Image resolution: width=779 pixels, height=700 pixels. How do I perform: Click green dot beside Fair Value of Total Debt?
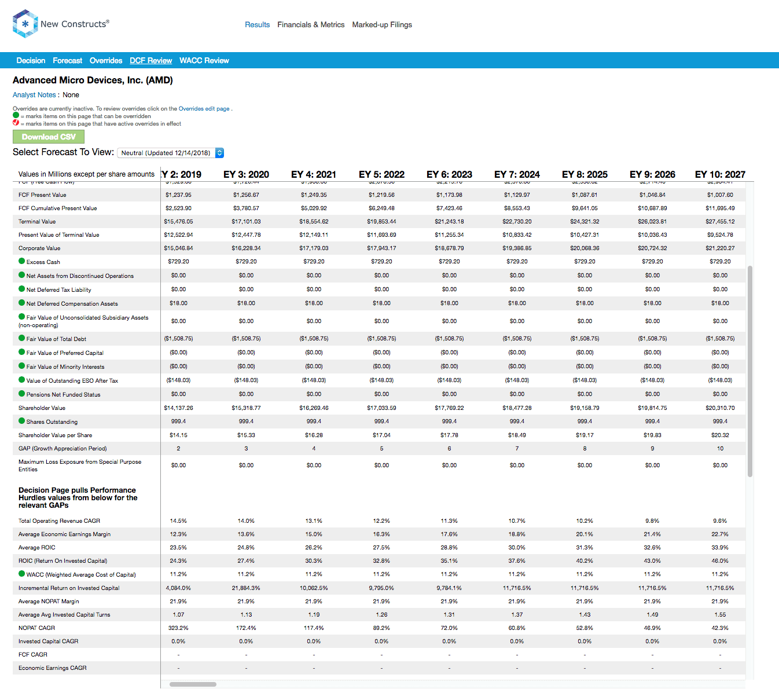pyautogui.click(x=22, y=338)
